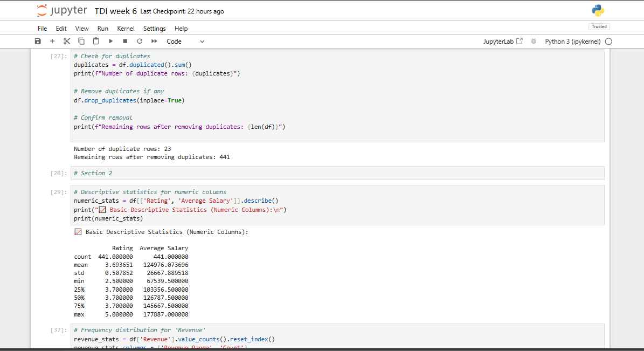Click the Average Salary column header in output
The image size is (644, 351).
(164, 248)
